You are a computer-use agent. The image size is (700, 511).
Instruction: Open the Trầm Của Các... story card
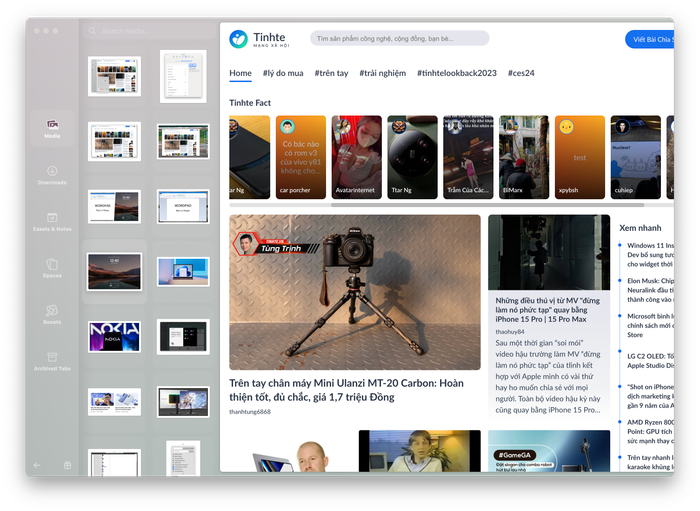[x=468, y=157]
